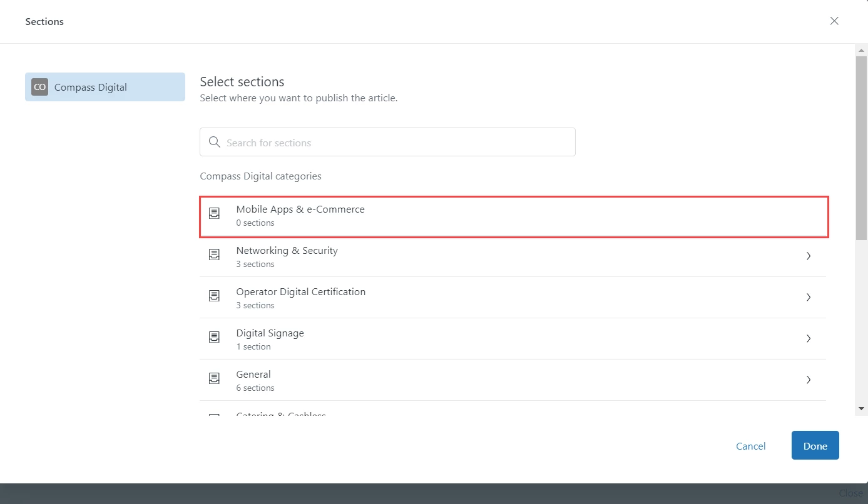Screen dimensions: 868x504
Task: Click the Digital Signage category icon
Action: click(214, 338)
